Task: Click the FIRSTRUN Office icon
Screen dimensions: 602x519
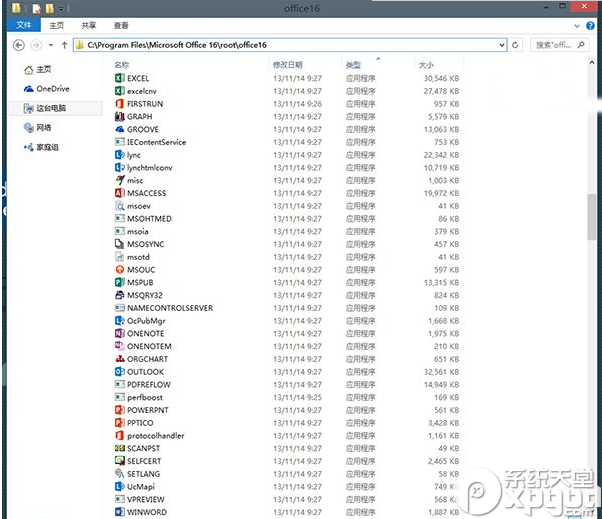Action: pos(120,104)
